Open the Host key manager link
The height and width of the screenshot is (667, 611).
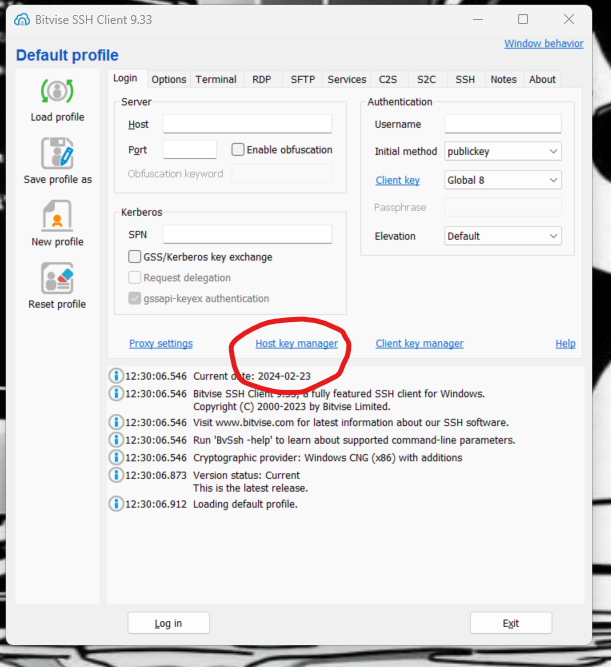pyautogui.click(x=297, y=343)
